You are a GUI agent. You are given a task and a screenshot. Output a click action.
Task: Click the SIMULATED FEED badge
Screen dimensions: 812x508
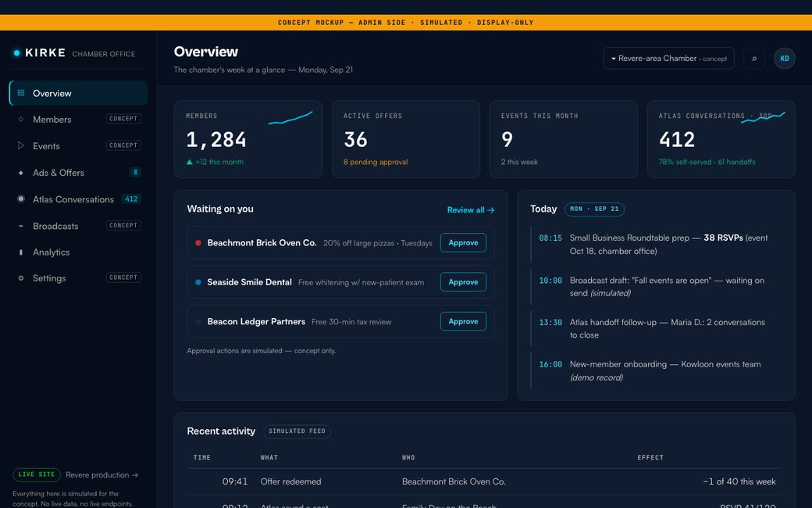coord(297,431)
